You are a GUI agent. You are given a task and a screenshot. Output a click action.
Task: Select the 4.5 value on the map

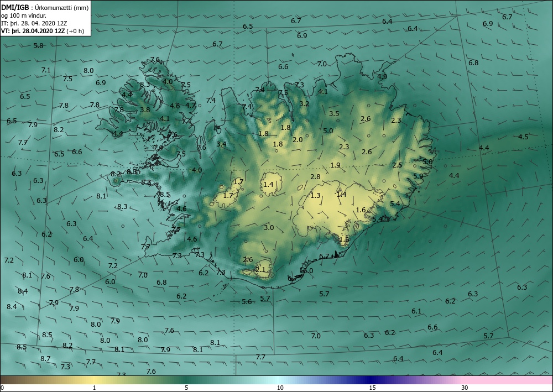(523, 137)
